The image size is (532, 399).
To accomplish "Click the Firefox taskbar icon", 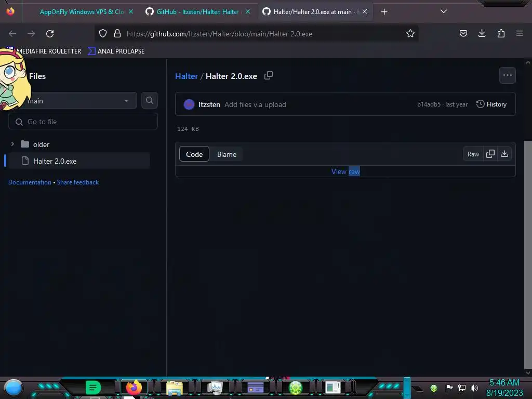I will 134,388.
